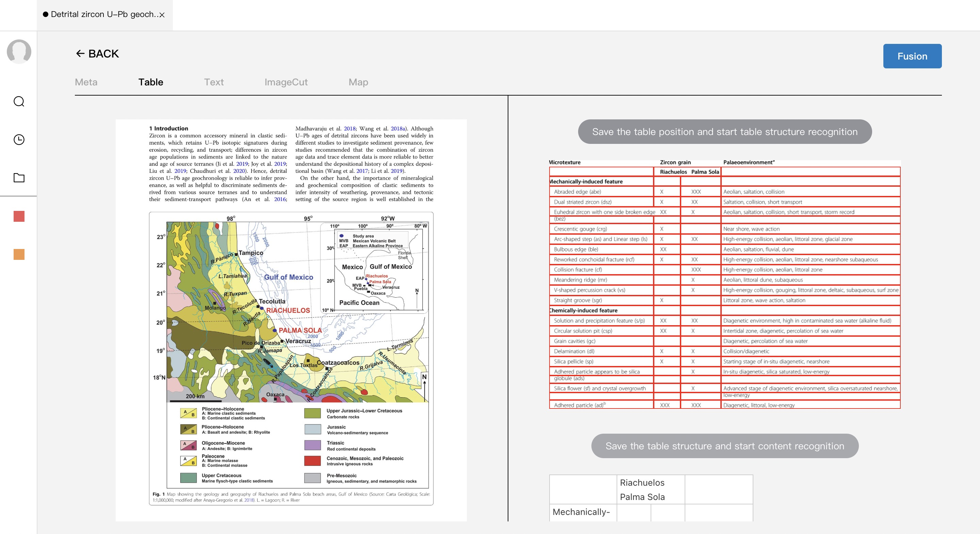This screenshot has width=980, height=534.
Task: Save table structure and start content recognition
Action: (x=725, y=446)
